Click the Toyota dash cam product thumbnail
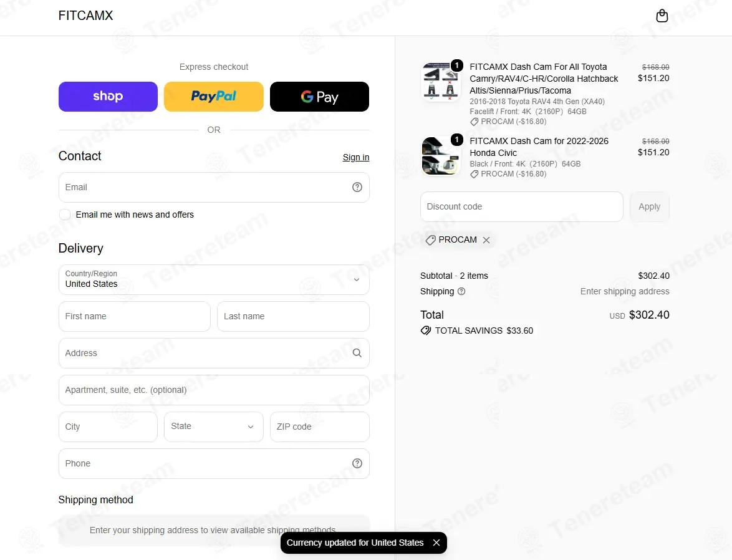The height and width of the screenshot is (560, 732). [441, 83]
